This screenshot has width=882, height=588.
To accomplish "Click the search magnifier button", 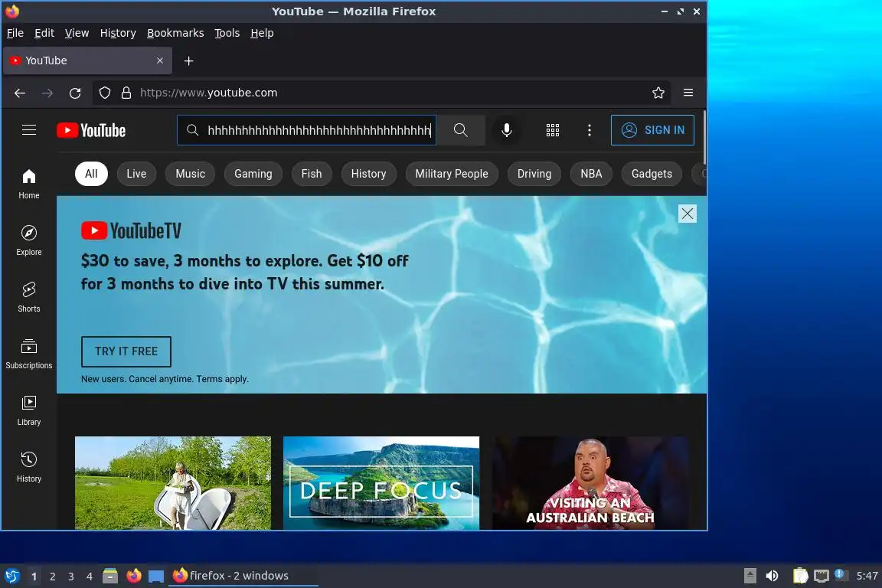I will point(461,130).
